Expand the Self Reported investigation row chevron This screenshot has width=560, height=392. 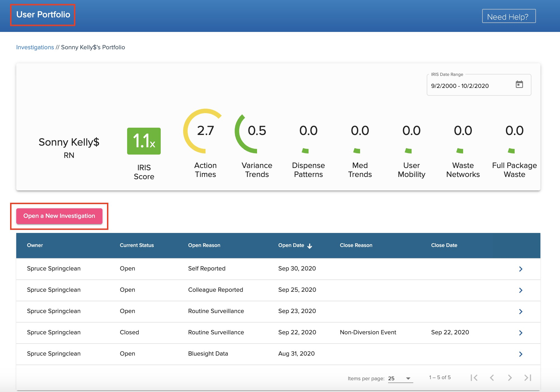point(521,269)
